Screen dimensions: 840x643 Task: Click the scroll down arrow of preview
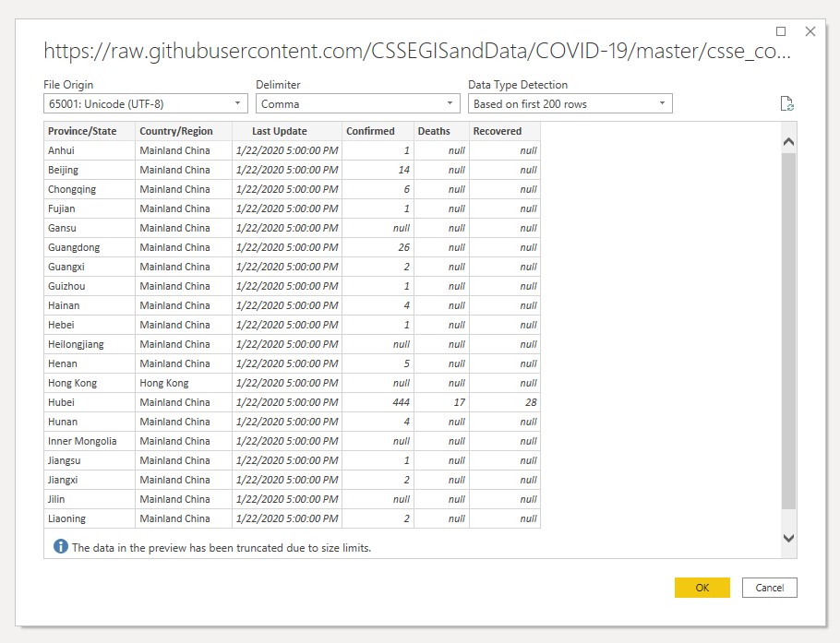coord(788,538)
